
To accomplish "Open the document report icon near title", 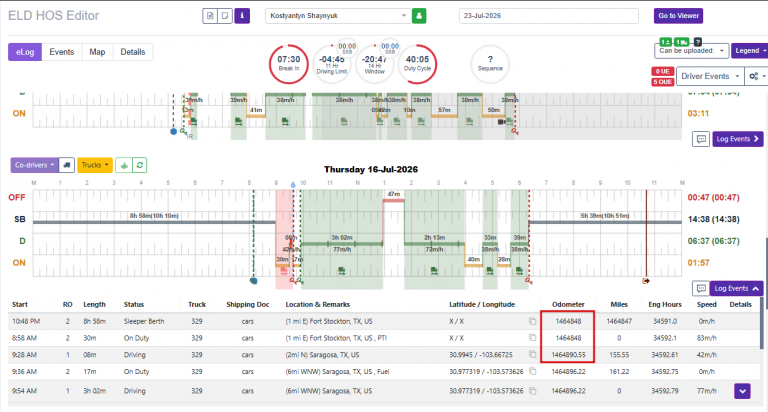I will click(210, 16).
